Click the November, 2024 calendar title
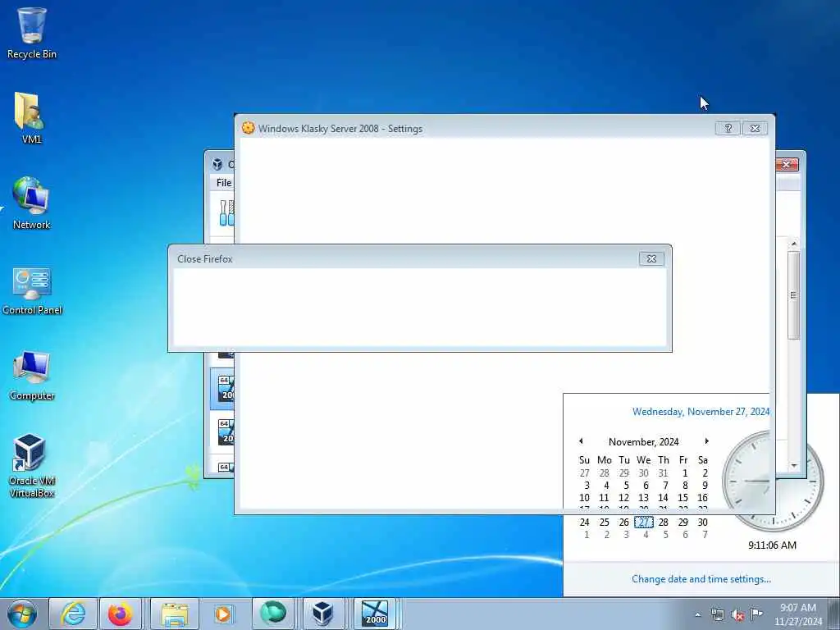The image size is (840, 630). (643, 442)
